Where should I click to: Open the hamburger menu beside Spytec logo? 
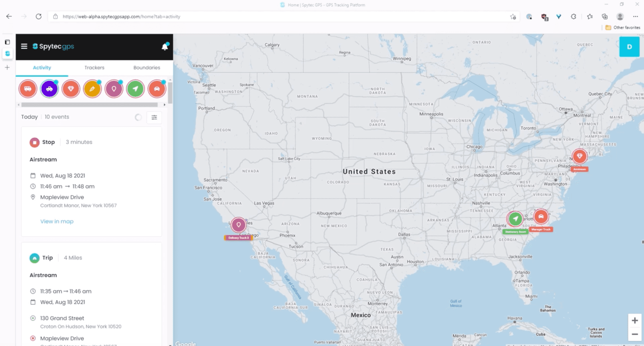pyautogui.click(x=24, y=46)
